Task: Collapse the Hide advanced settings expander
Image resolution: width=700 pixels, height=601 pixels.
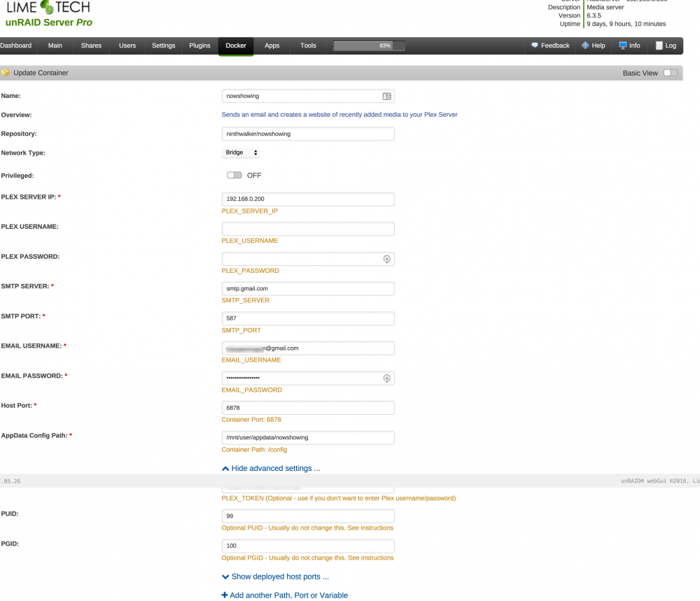Action: pos(271,468)
